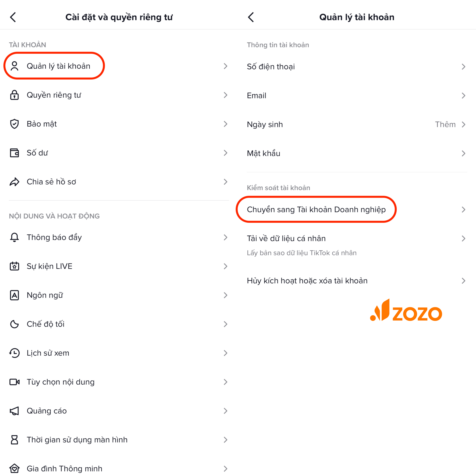Expand the Ngôn ngữ row chevron
This screenshot has width=476, height=476.
pos(225,295)
